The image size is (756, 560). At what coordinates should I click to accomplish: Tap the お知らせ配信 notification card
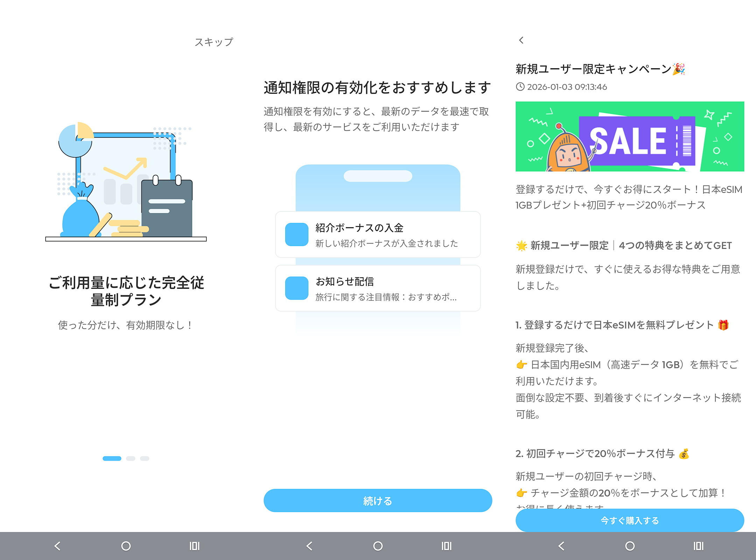point(378,288)
